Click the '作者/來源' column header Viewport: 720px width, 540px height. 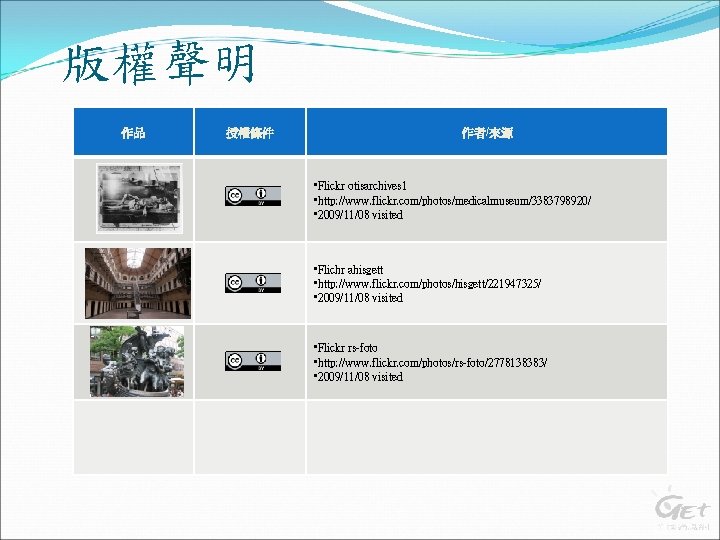[487, 132]
